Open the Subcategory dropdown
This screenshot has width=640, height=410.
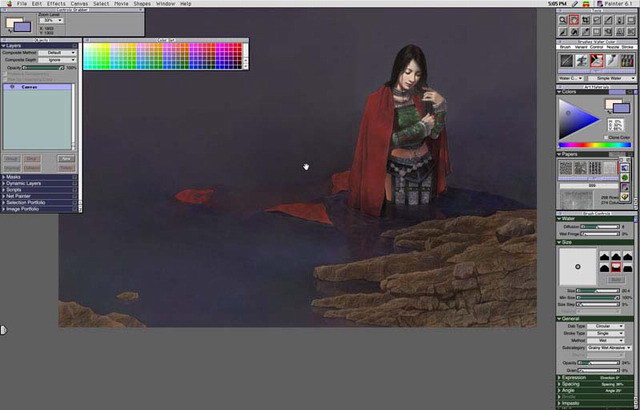[x=609, y=348]
